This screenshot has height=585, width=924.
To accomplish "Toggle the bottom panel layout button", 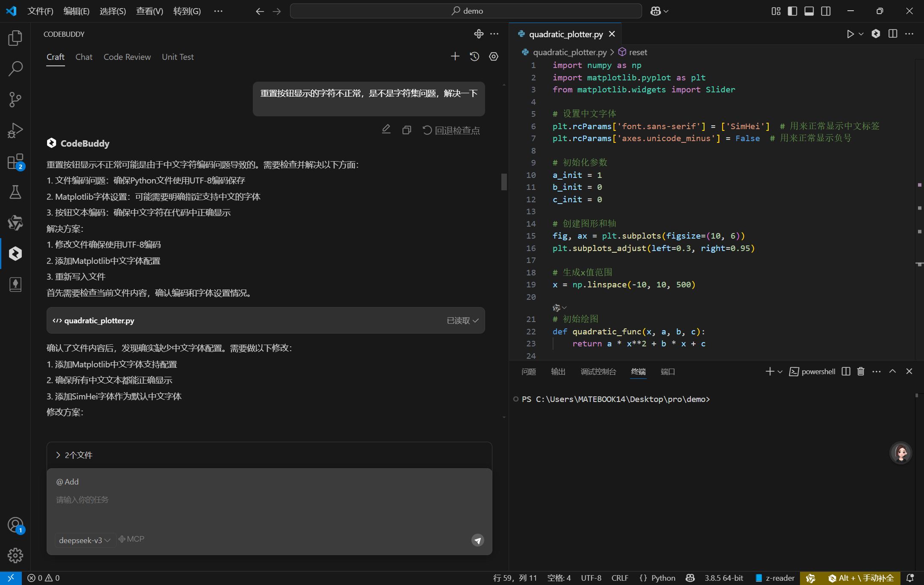I will (x=809, y=11).
